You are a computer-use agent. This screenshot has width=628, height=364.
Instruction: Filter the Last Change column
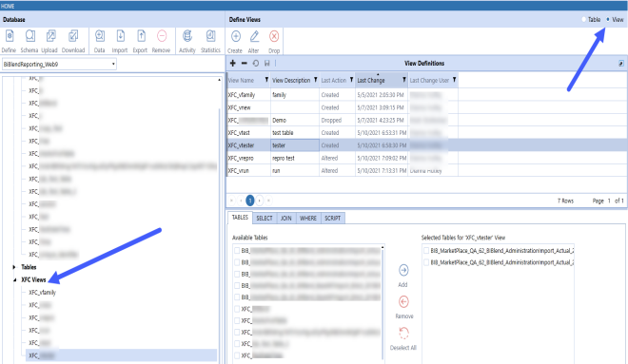point(403,80)
